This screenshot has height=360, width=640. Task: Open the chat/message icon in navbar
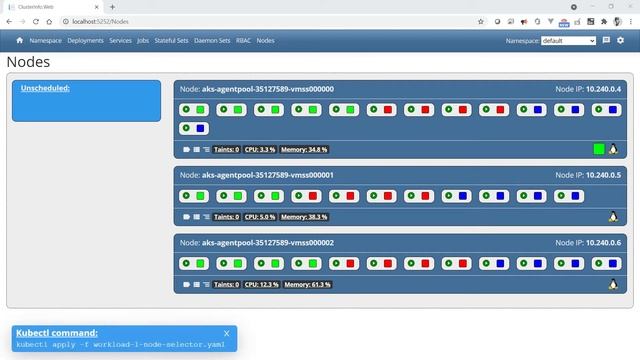[x=606, y=40]
